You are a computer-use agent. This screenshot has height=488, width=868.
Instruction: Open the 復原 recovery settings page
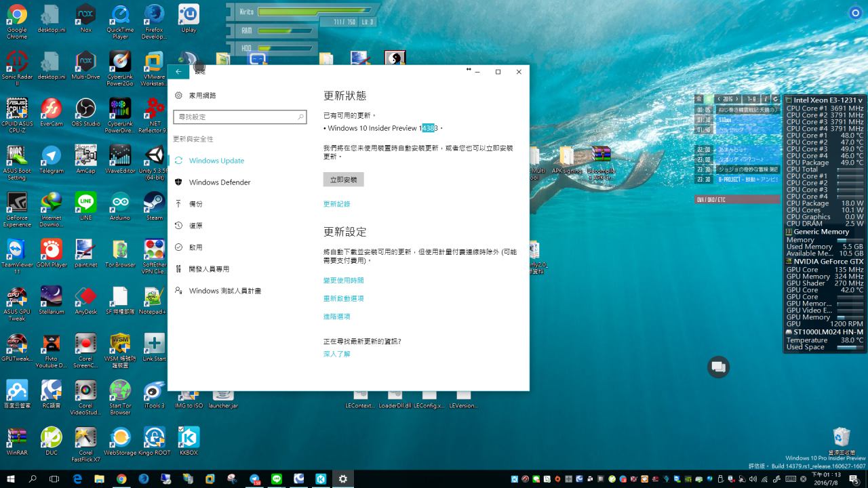[195, 226]
